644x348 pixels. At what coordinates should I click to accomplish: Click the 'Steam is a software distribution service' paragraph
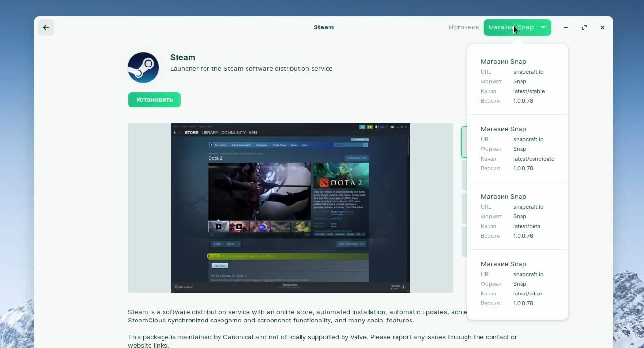[x=298, y=316]
